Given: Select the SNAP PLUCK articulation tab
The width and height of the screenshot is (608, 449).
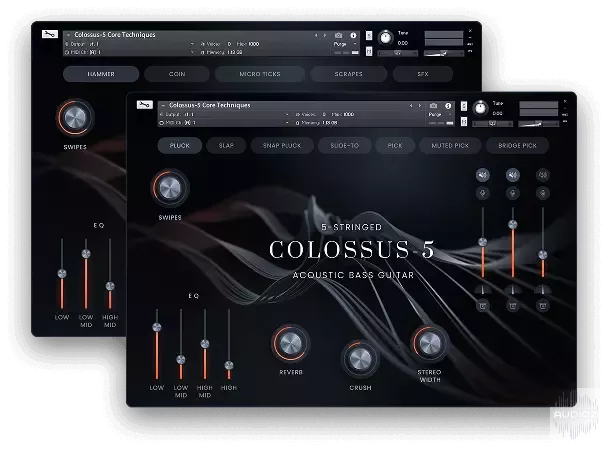Looking at the screenshot, I should tap(282, 145).
